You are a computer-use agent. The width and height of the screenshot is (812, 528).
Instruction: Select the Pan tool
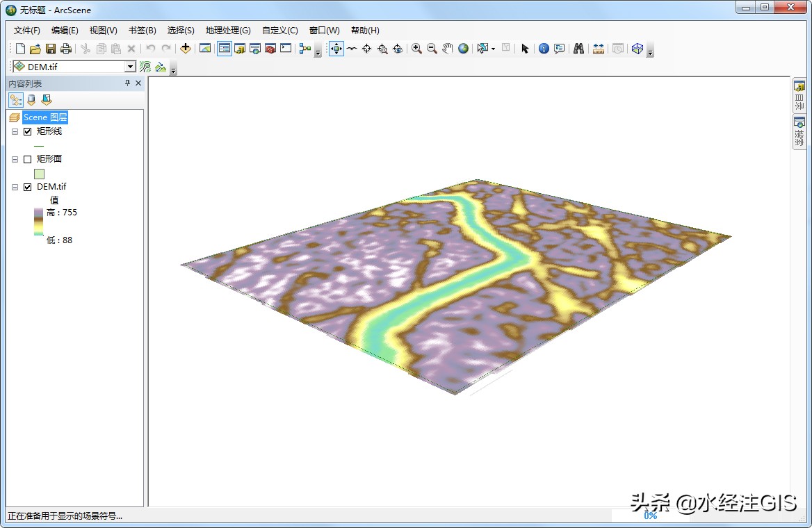[x=446, y=49]
